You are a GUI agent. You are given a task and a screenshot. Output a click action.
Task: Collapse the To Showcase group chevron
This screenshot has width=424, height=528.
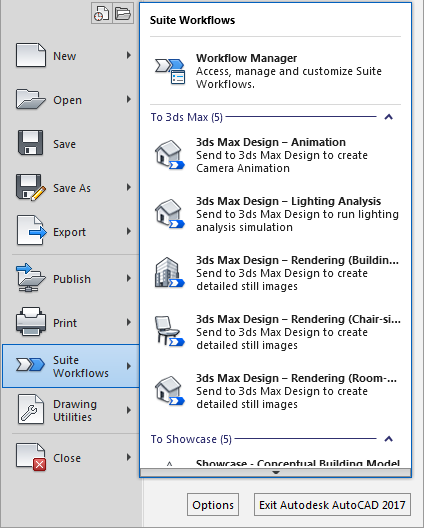tap(389, 439)
